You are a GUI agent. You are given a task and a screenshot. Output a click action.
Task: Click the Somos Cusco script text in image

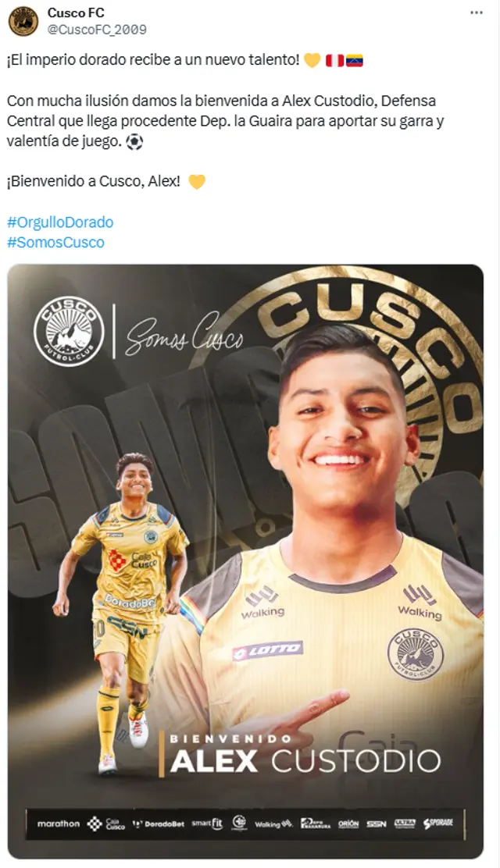184,333
